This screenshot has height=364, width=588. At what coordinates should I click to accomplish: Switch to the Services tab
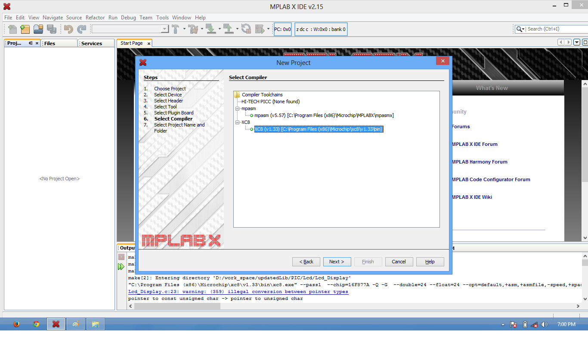(96, 43)
